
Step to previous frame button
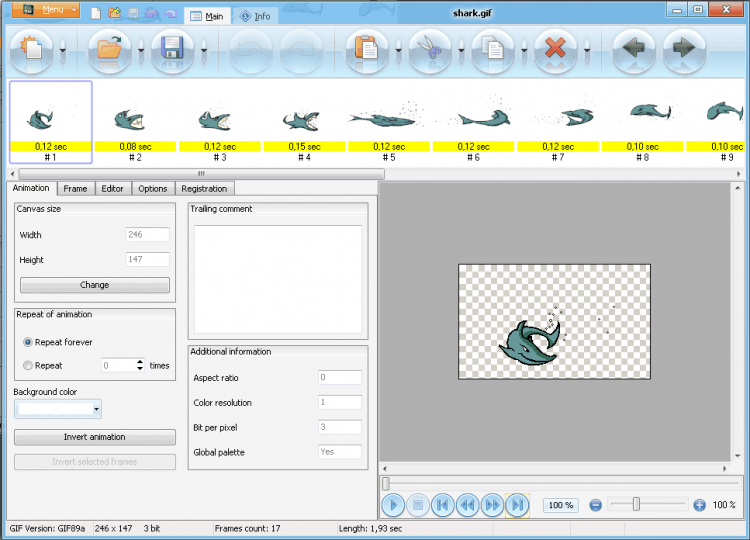pos(467,505)
